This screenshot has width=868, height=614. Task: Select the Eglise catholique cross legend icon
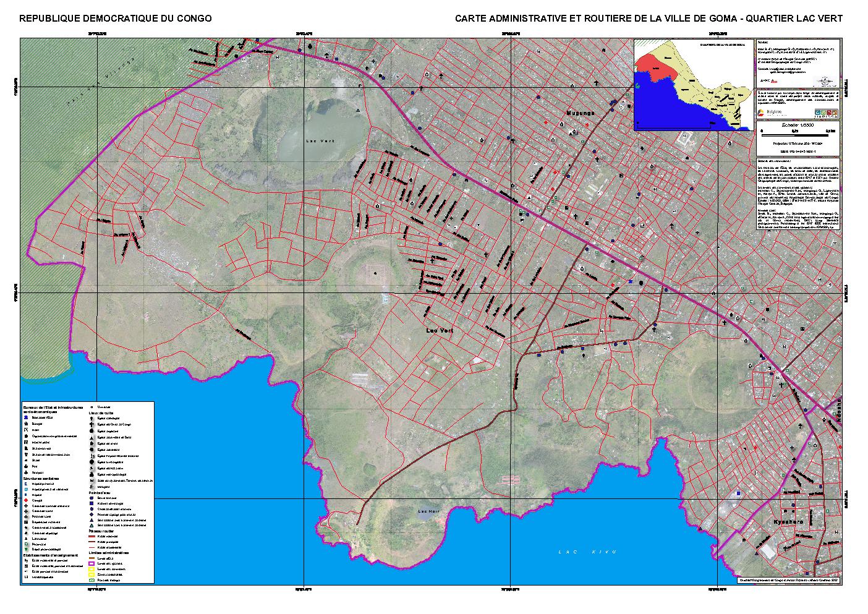click(x=91, y=419)
